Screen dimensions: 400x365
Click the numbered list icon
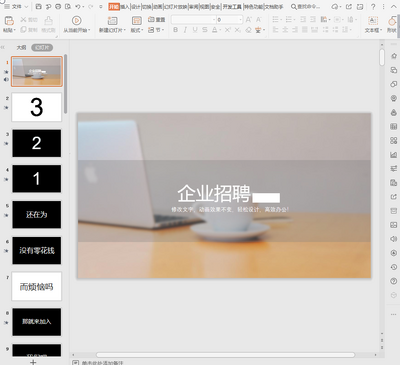pyautogui.click(x=289, y=20)
